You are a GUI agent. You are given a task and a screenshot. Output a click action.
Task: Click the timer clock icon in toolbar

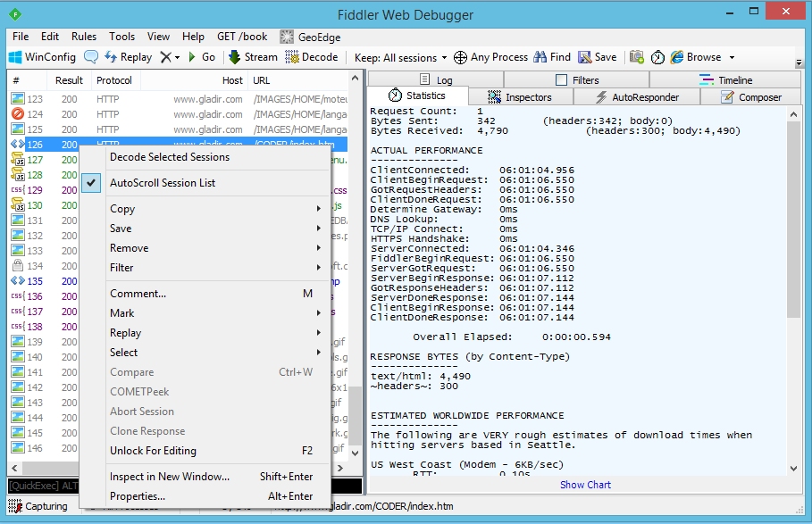click(657, 57)
